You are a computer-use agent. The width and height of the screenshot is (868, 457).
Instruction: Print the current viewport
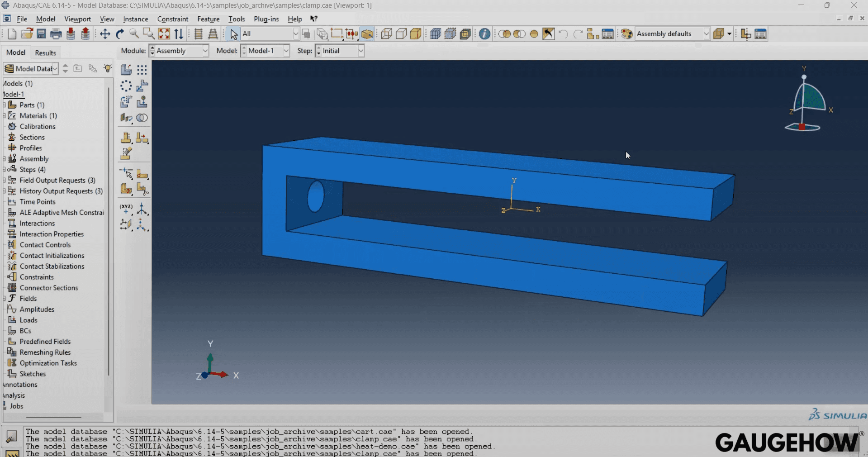click(x=55, y=33)
